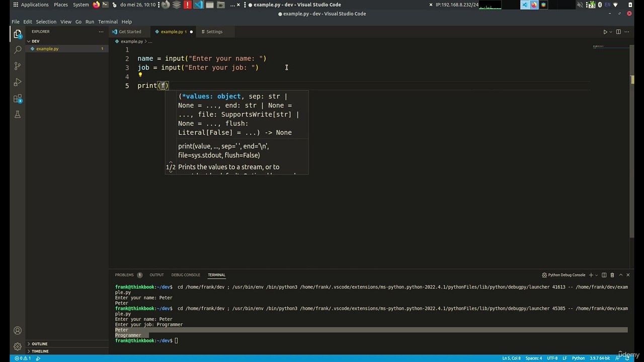Change end of line sequence LF
Image resolution: width=644 pixels, height=362 pixels.
pos(565,358)
